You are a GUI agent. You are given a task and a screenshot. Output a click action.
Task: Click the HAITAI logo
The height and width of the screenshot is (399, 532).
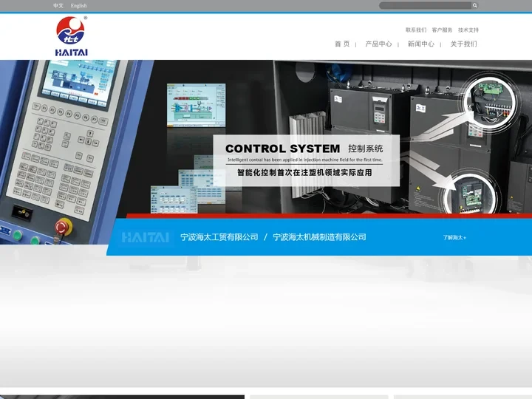click(71, 36)
